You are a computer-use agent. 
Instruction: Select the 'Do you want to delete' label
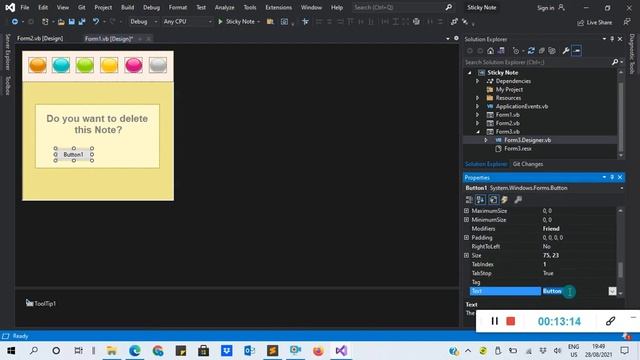pyautogui.click(x=97, y=124)
